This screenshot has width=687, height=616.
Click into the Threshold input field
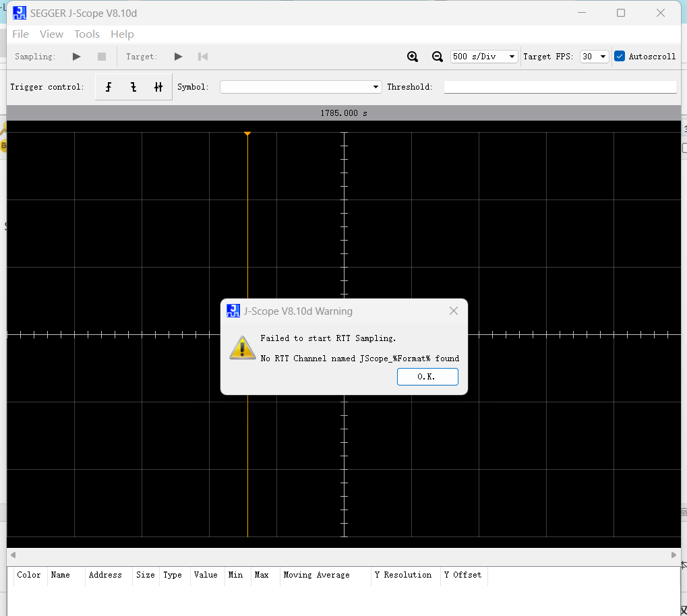[x=560, y=87]
